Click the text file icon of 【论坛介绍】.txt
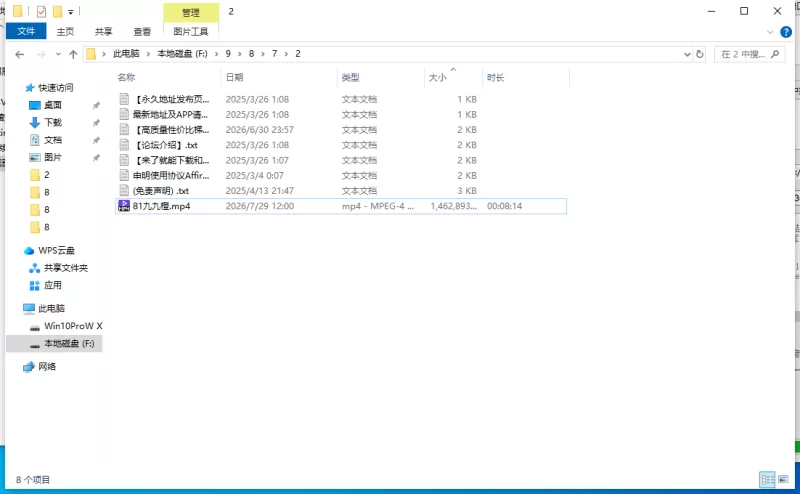The height and width of the screenshot is (494, 800). click(124, 145)
